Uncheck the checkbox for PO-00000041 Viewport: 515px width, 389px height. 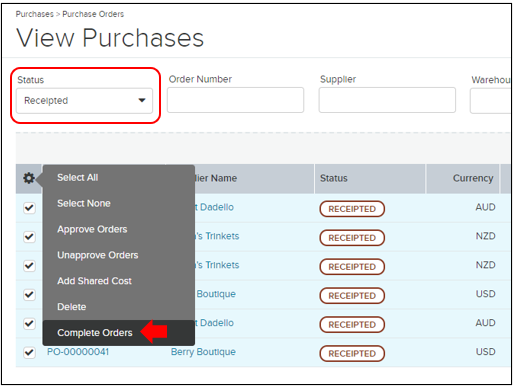click(29, 352)
